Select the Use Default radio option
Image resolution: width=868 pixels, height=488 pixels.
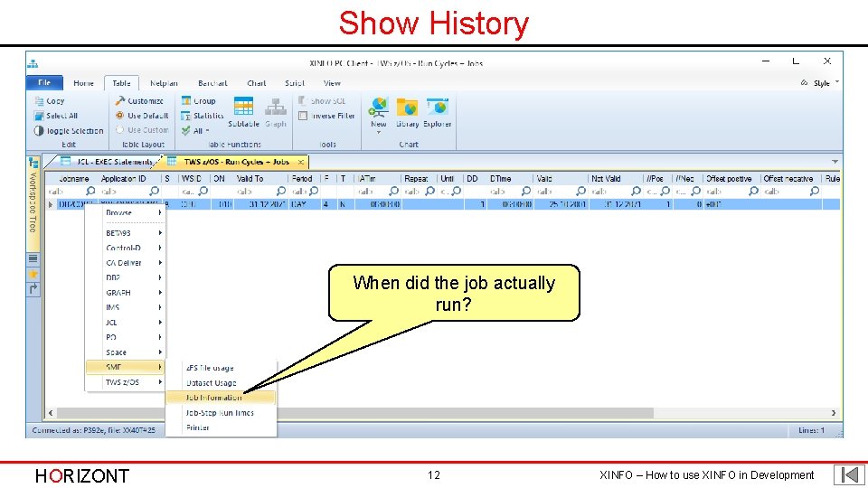[x=119, y=116]
